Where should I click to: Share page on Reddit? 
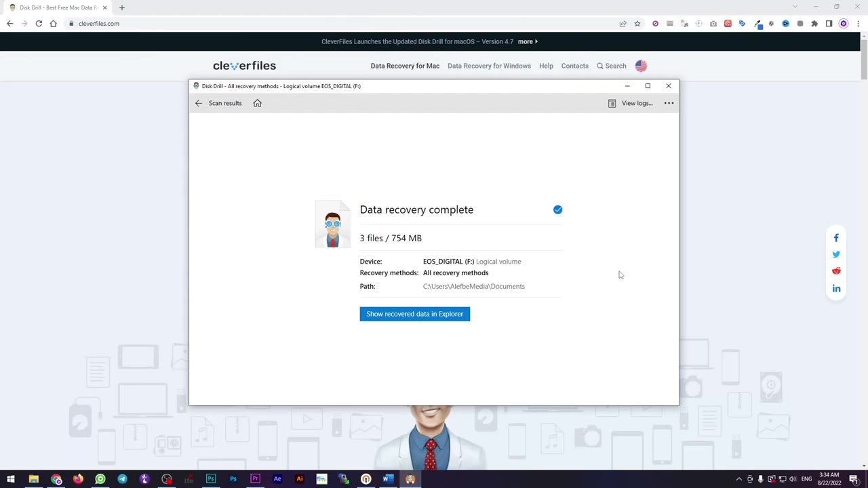836,271
